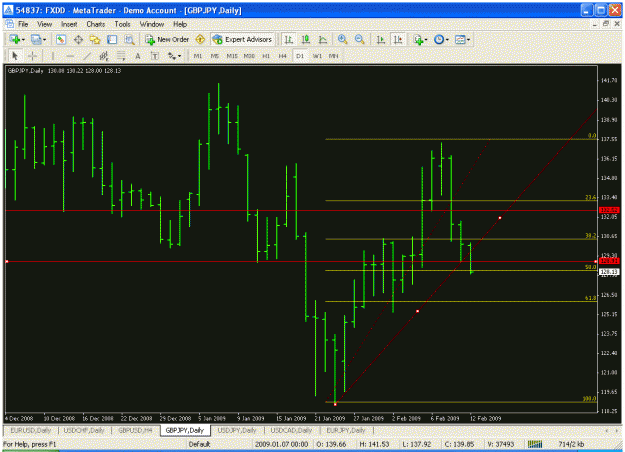
Task: Click the red 132.62 price level label
Action: coord(609,210)
